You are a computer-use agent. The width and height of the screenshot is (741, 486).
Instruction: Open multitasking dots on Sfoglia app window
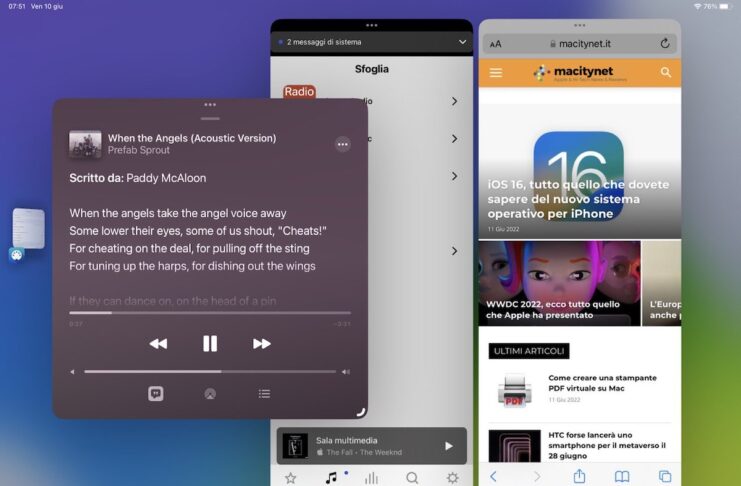[371, 25]
